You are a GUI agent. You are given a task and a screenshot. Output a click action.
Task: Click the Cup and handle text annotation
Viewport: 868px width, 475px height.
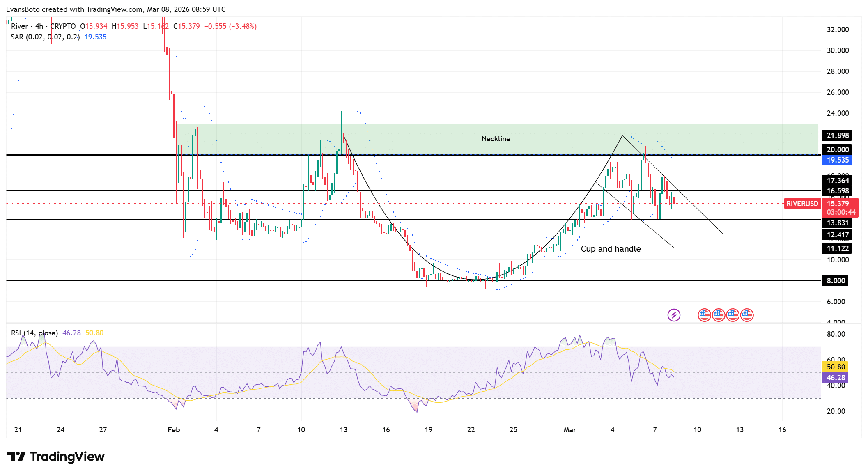[611, 249]
